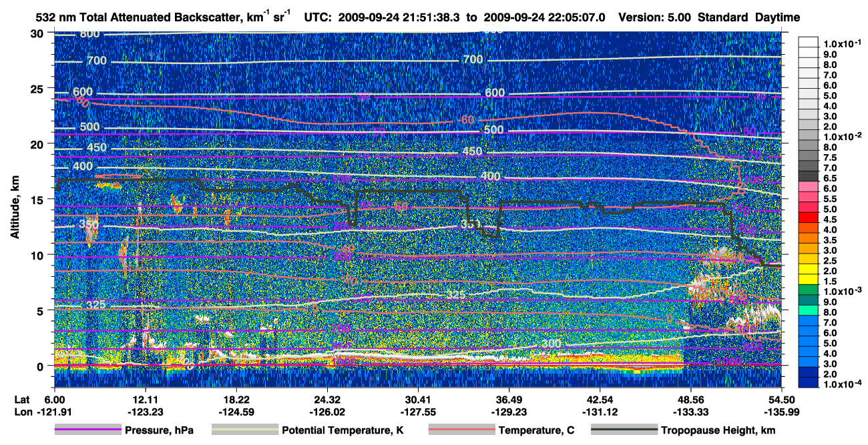Click longitude tick label -126.02
The width and height of the screenshot is (868, 445).
point(327,412)
